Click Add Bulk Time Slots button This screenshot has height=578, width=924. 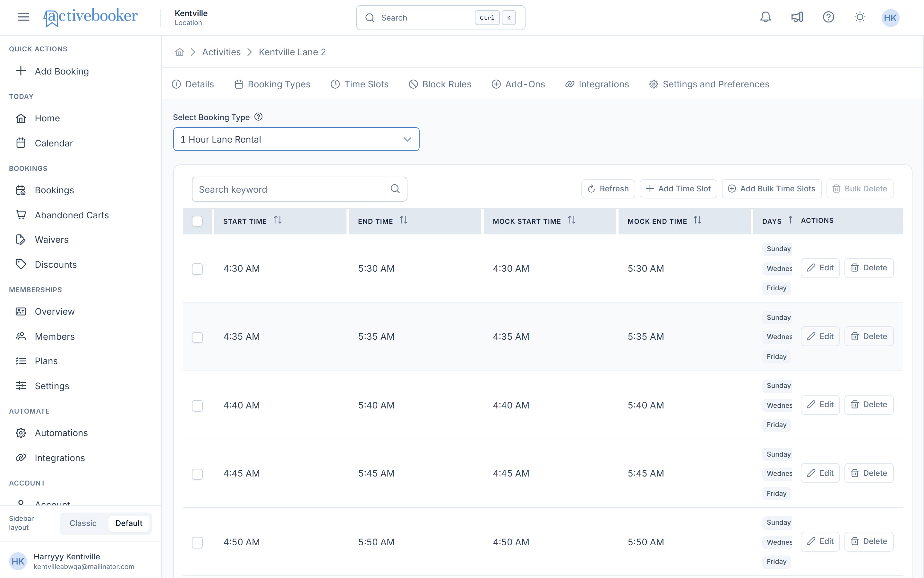771,188
